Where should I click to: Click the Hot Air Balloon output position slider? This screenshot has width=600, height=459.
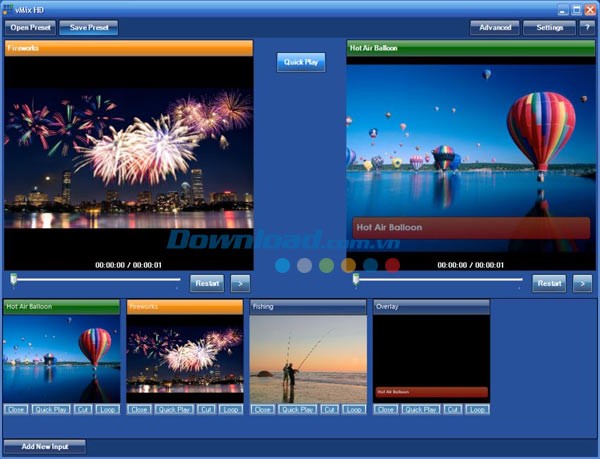(x=438, y=281)
